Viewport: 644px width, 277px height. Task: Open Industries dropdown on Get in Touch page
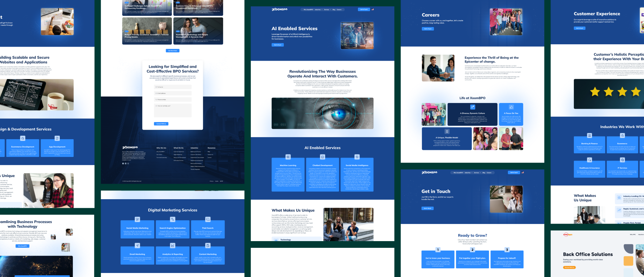point(468,173)
